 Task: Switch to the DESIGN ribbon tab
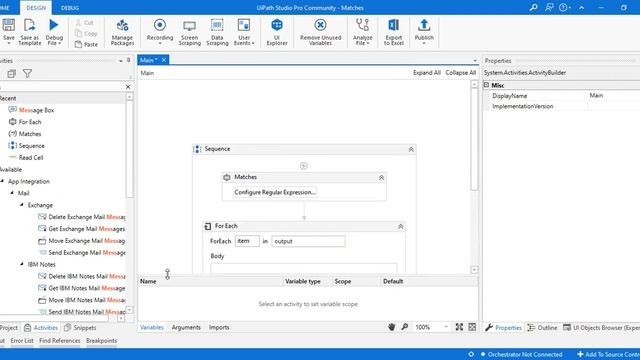click(x=36, y=8)
